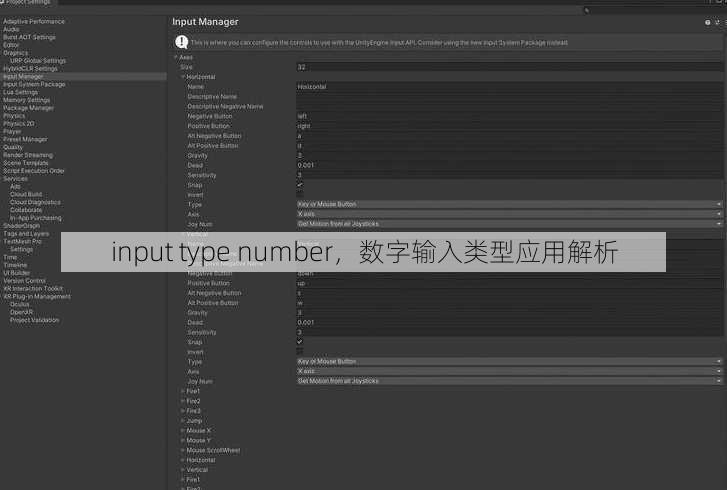Select XR Plug-in Management
Viewport: 727px width, 490px height.
(x=37, y=297)
